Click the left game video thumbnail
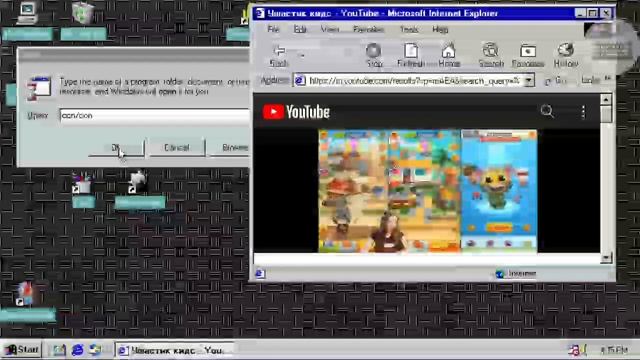 pyautogui.click(x=353, y=191)
